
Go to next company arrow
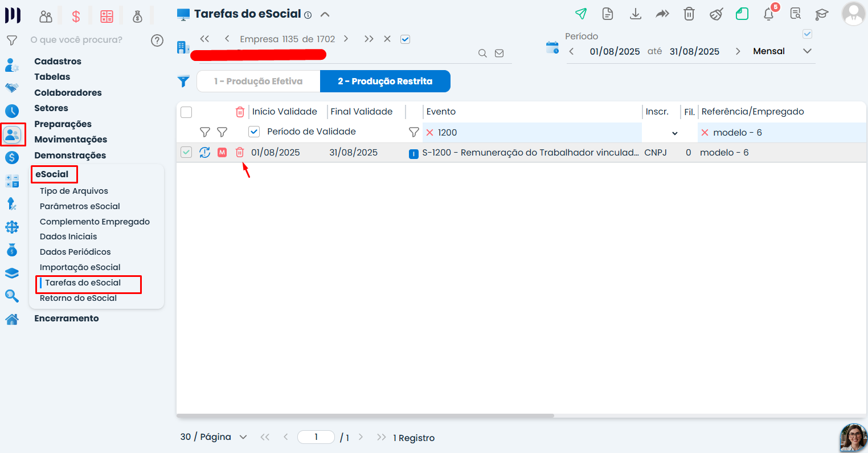[x=346, y=39]
